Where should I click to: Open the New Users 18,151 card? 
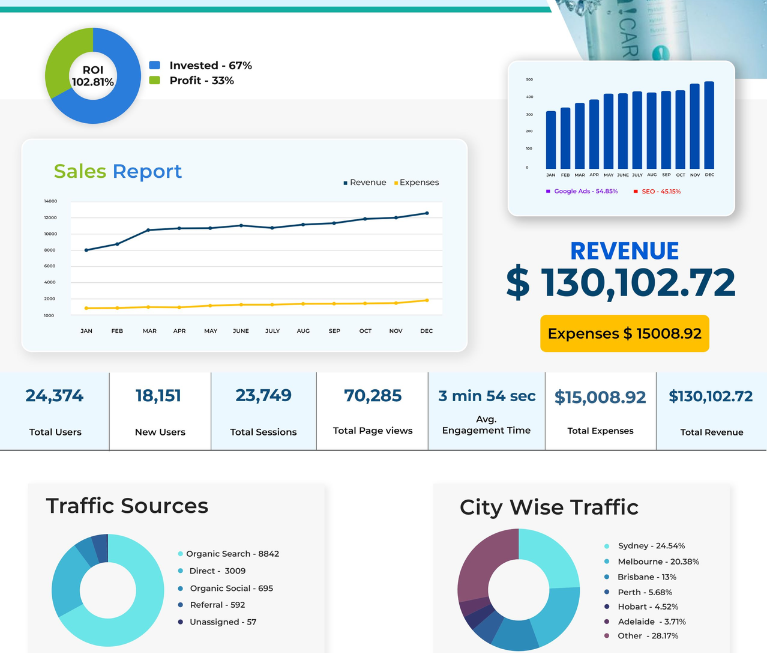[x=160, y=411]
